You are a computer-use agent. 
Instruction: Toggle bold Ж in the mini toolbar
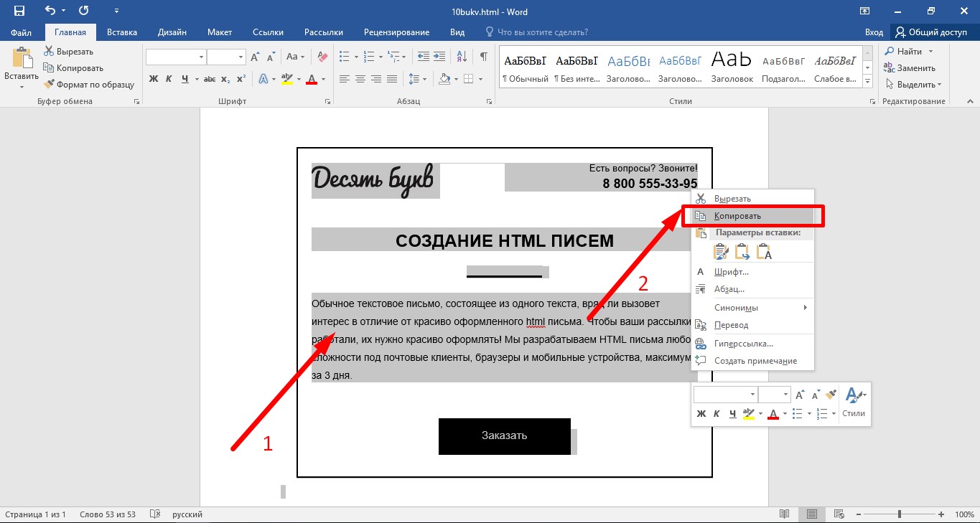click(701, 414)
